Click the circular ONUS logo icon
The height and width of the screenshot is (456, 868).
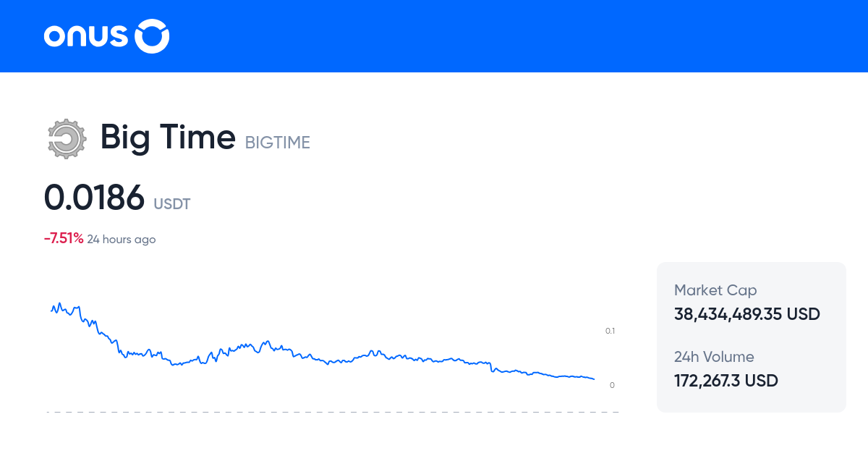[153, 36]
